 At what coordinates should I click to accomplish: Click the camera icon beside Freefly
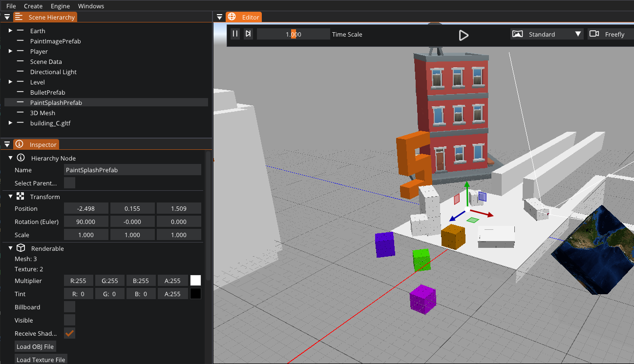(x=594, y=34)
